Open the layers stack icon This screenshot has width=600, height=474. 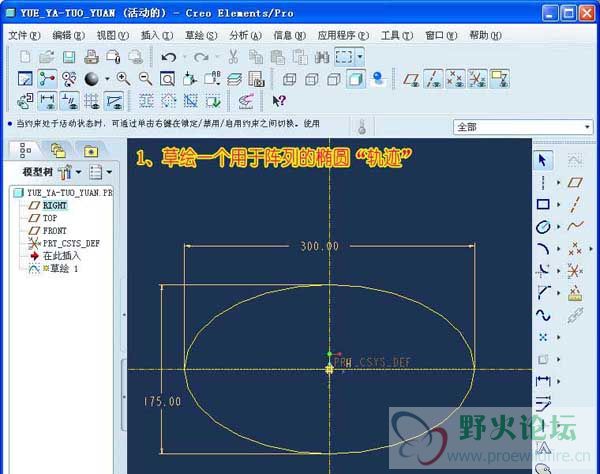tap(234, 79)
